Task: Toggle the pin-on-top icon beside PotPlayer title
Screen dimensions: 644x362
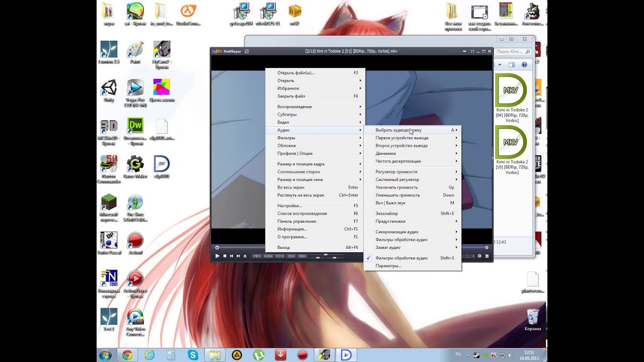Action: click(247, 51)
